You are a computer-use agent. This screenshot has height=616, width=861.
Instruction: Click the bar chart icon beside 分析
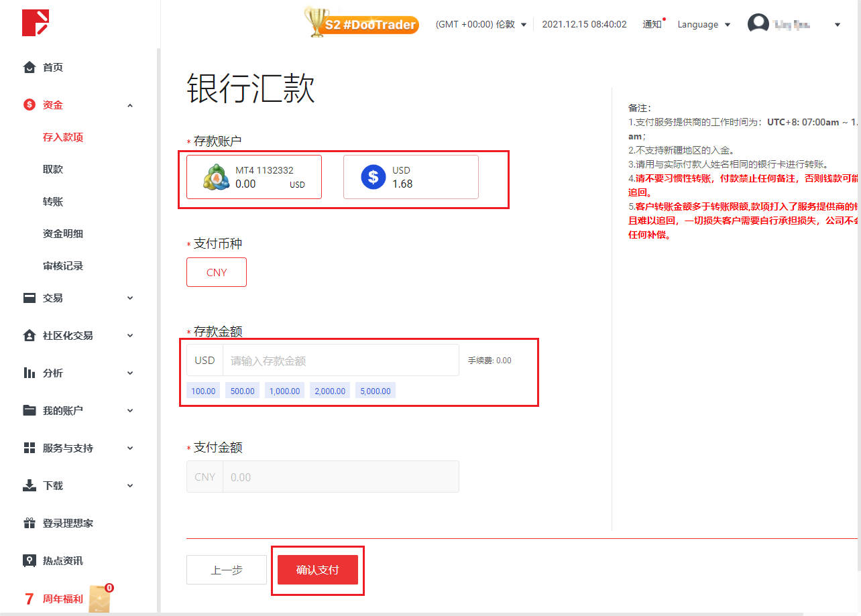click(x=29, y=373)
